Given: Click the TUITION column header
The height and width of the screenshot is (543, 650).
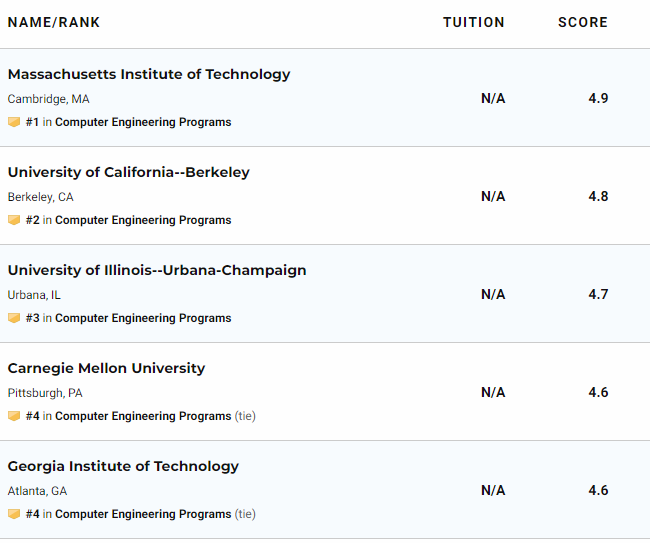Looking at the screenshot, I should [474, 22].
